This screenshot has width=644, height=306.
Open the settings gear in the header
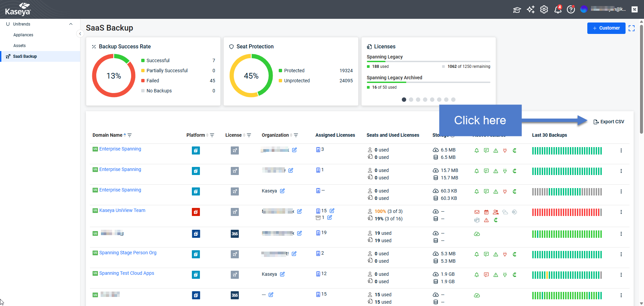click(544, 9)
